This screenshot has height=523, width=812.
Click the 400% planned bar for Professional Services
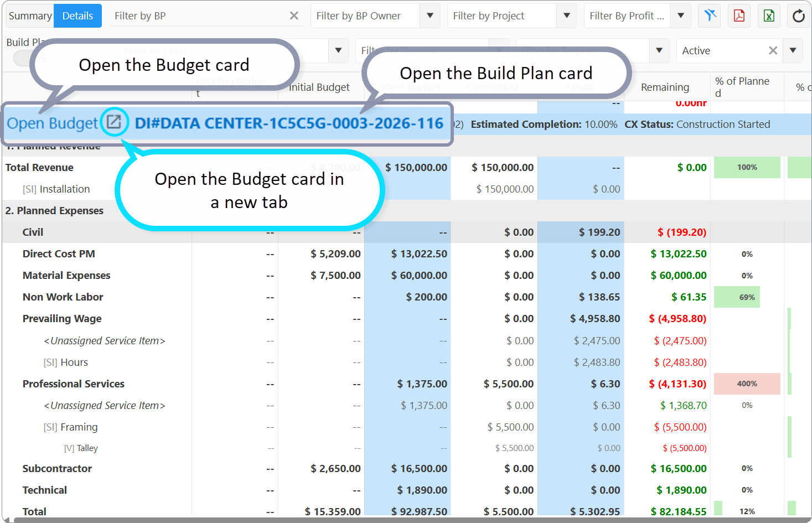[x=747, y=384]
